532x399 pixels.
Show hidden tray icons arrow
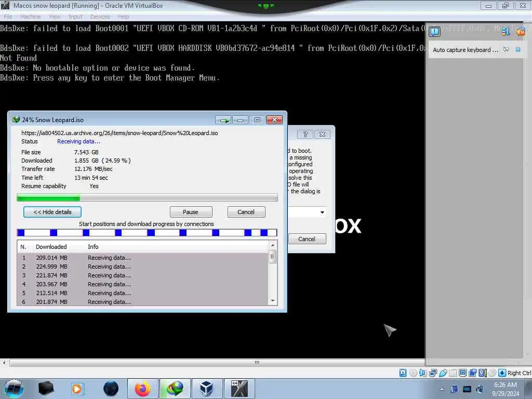[x=442, y=390]
